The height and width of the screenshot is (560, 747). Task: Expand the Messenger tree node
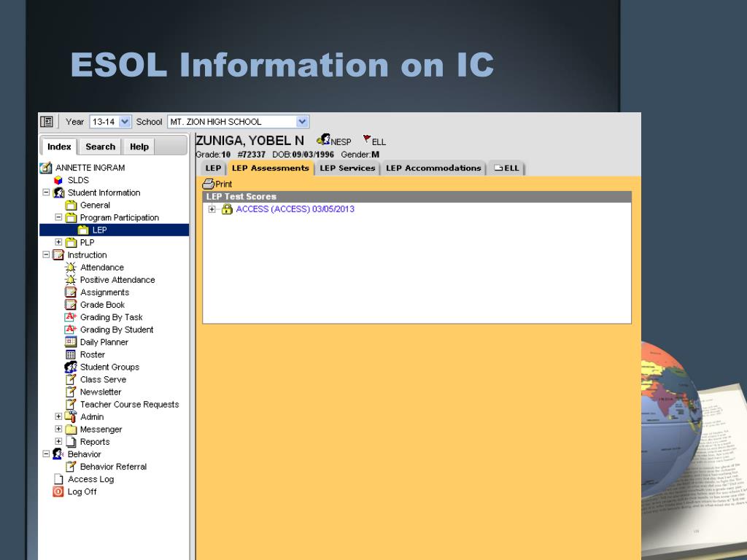pos(58,429)
